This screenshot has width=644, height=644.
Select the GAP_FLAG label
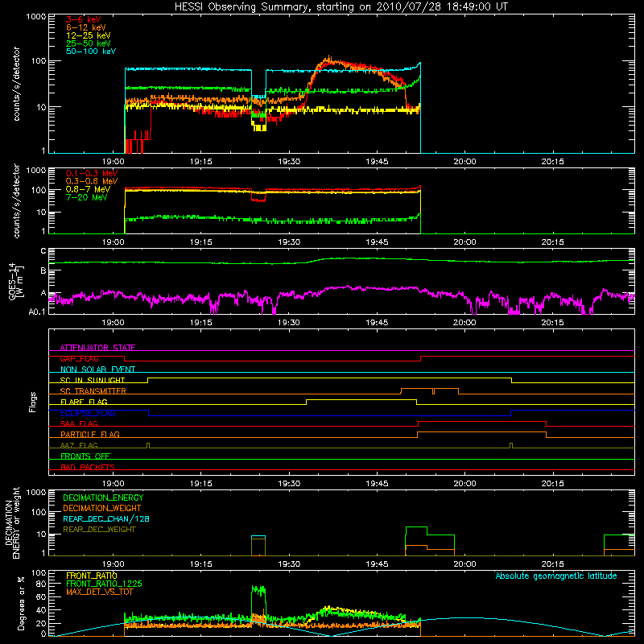[x=79, y=358]
